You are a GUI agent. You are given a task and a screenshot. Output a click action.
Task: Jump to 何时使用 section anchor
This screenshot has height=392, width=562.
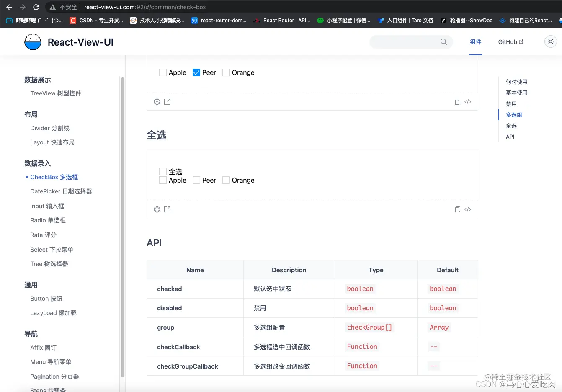[516, 82]
